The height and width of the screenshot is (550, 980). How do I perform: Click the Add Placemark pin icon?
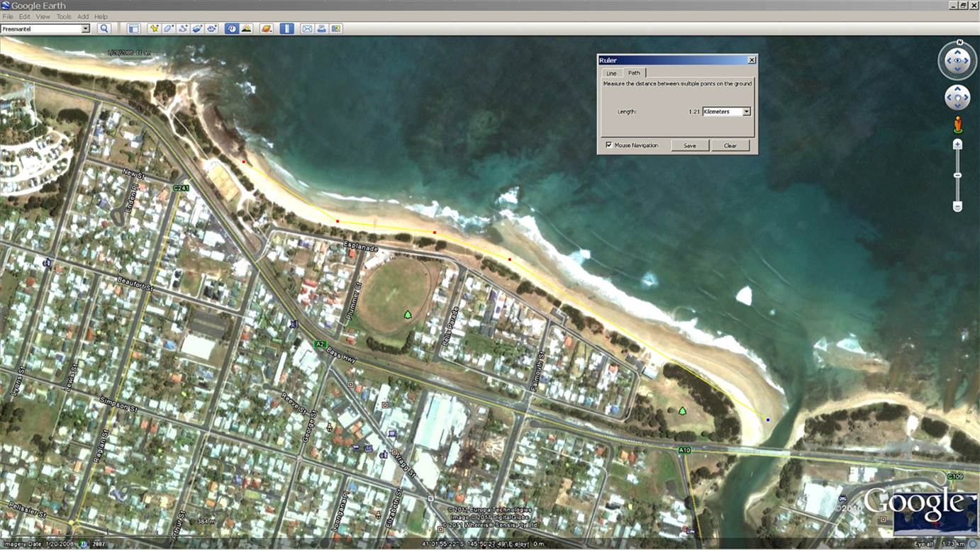(154, 28)
